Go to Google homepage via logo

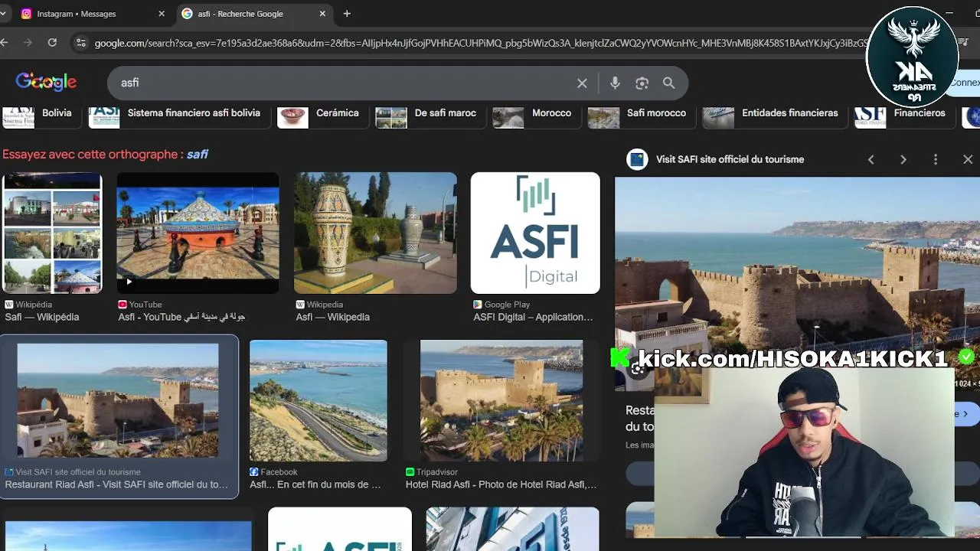point(46,82)
